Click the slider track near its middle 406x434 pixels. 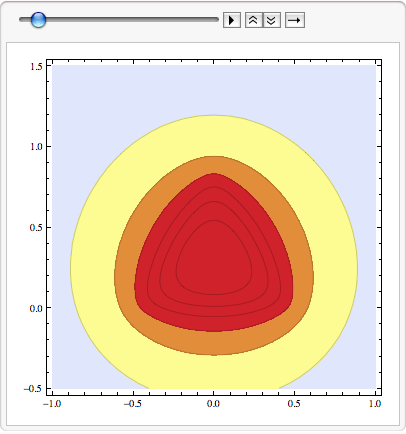119,20
